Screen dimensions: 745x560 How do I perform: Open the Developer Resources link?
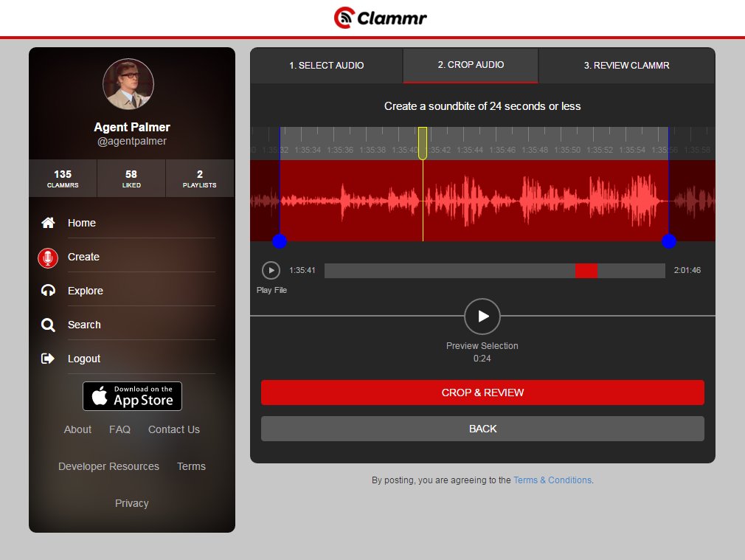109,466
